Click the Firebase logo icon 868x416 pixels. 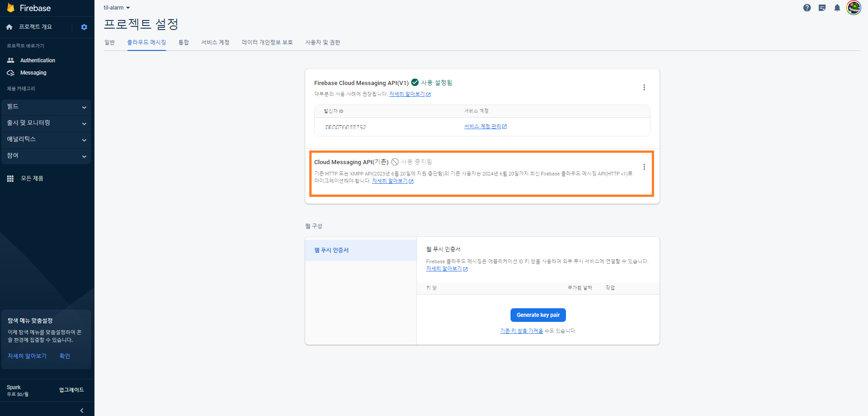tap(11, 8)
